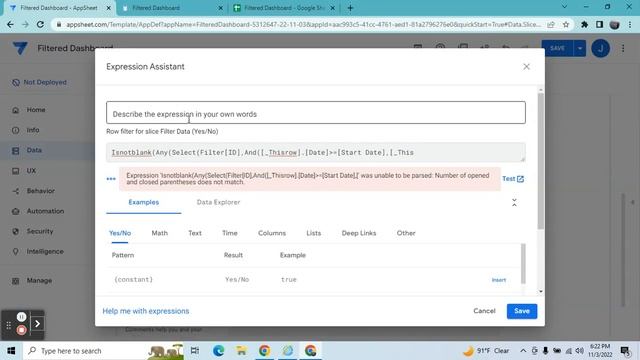
Task: Open the Help me with expressions link
Action: click(x=146, y=311)
